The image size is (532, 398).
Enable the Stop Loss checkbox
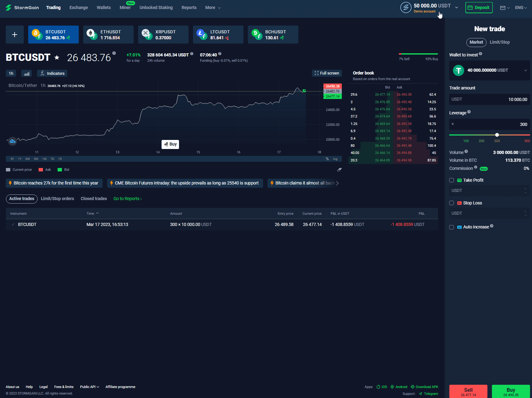point(451,203)
